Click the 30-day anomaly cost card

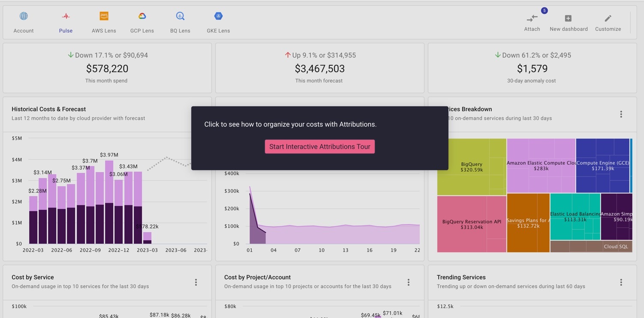[x=532, y=68]
